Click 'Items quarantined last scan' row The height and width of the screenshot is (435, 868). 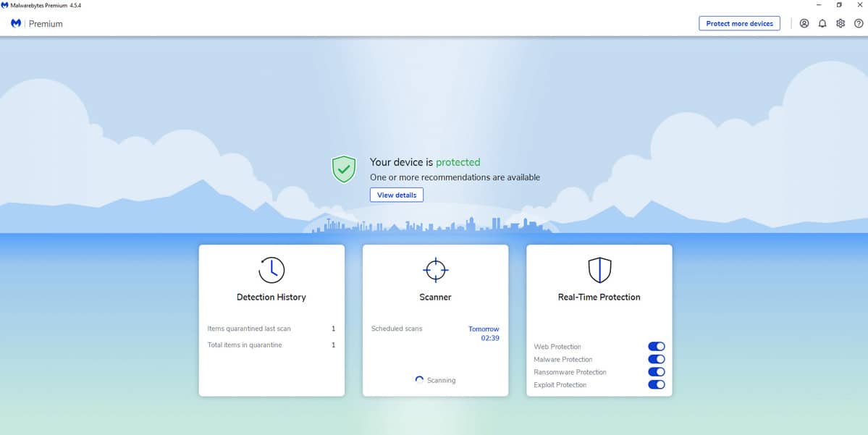pyautogui.click(x=271, y=329)
